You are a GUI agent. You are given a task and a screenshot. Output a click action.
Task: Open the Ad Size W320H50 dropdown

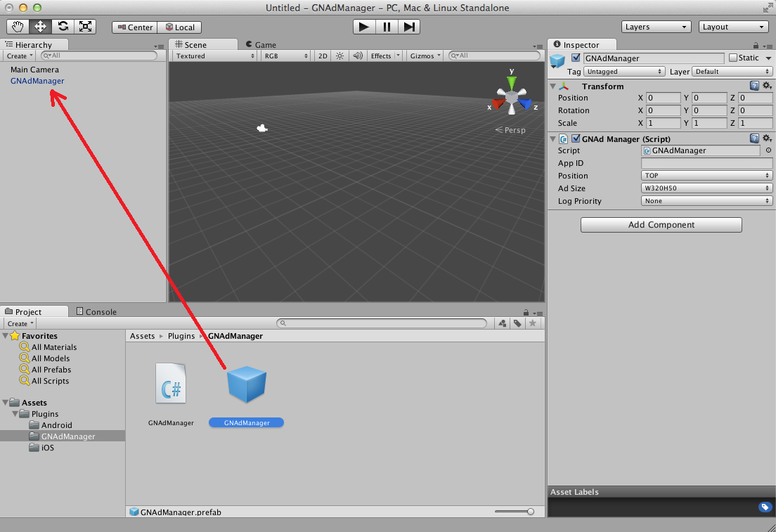coord(706,188)
